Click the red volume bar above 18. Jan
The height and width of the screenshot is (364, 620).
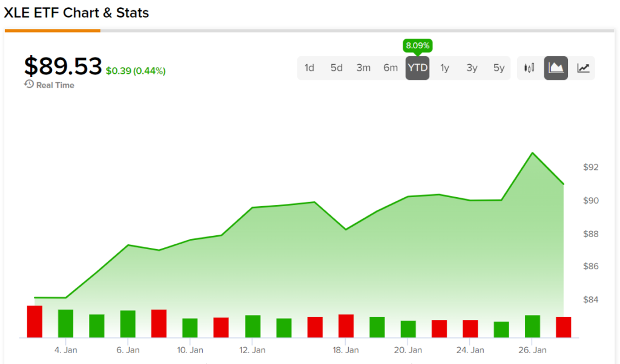pos(346,326)
